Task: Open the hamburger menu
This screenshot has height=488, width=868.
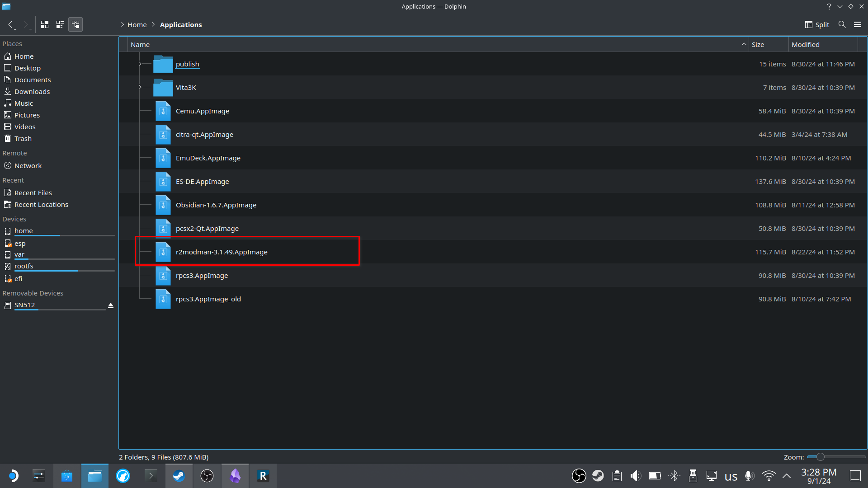Action: pos(858,24)
